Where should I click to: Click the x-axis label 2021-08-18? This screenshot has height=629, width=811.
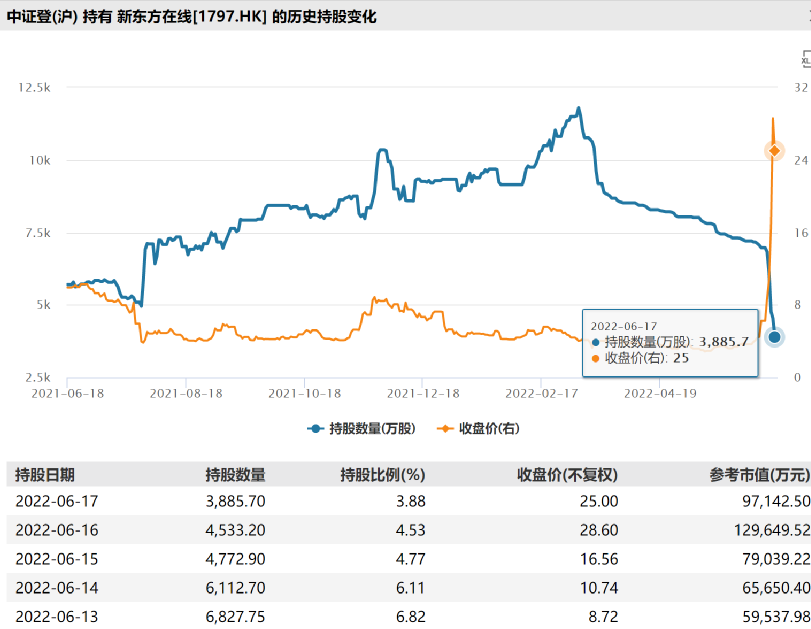[186, 394]
